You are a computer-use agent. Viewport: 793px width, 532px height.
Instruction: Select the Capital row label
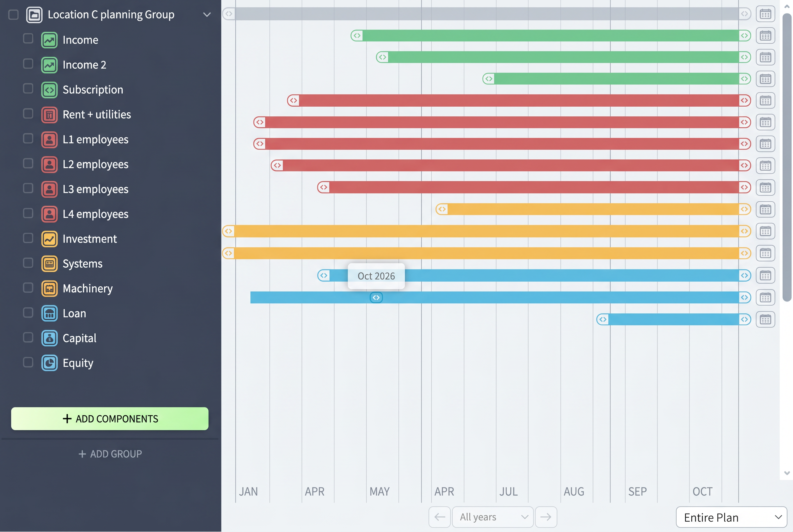79,338
